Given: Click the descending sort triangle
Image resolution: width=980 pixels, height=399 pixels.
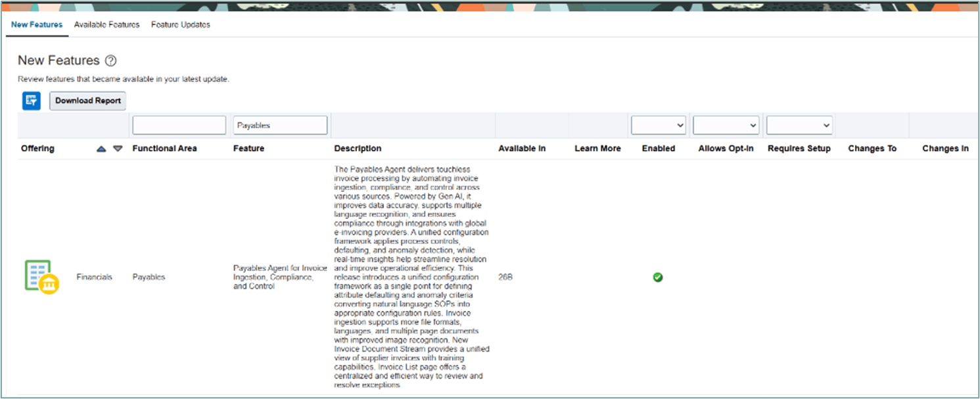Looking at the screenshot, I should click(x=117, y=149).
